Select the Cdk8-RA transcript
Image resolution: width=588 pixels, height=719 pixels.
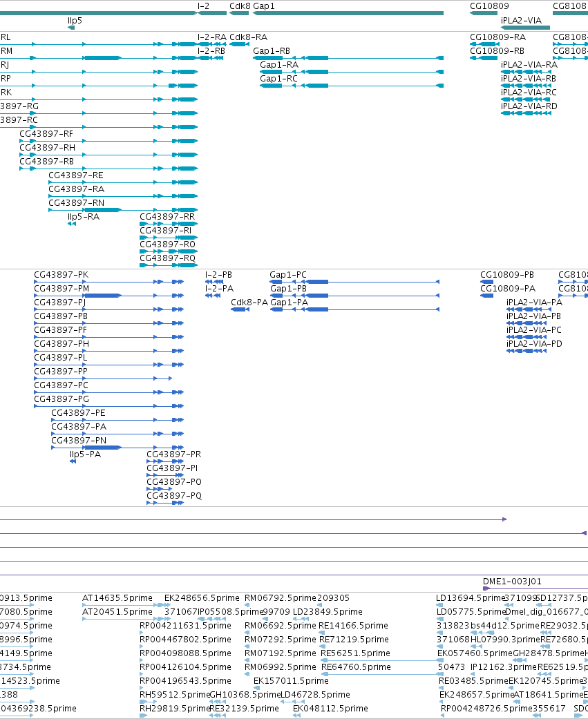tap(239, 44)
